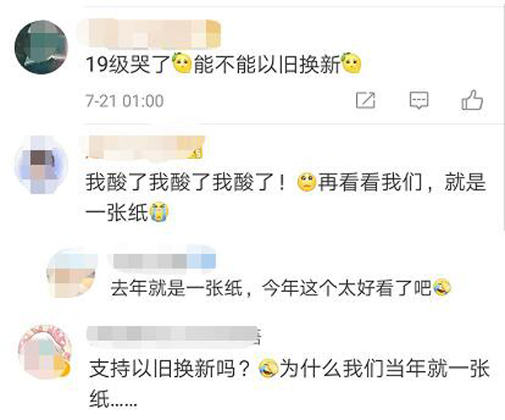Open the purple blurred avatar of second commenter

pos(41,165)
